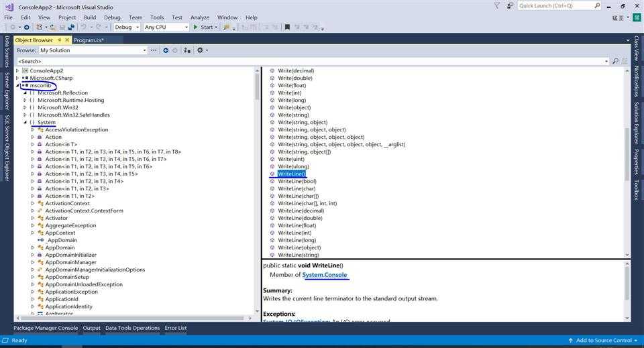Open the Error List tab
The image size is (644, 348).
point(175,328)
